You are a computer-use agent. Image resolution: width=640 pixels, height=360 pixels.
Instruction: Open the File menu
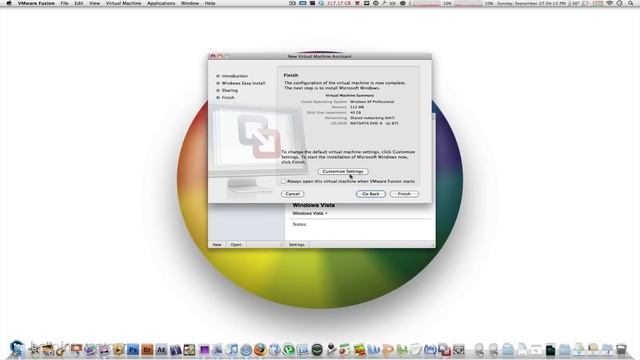click(64, 3)
